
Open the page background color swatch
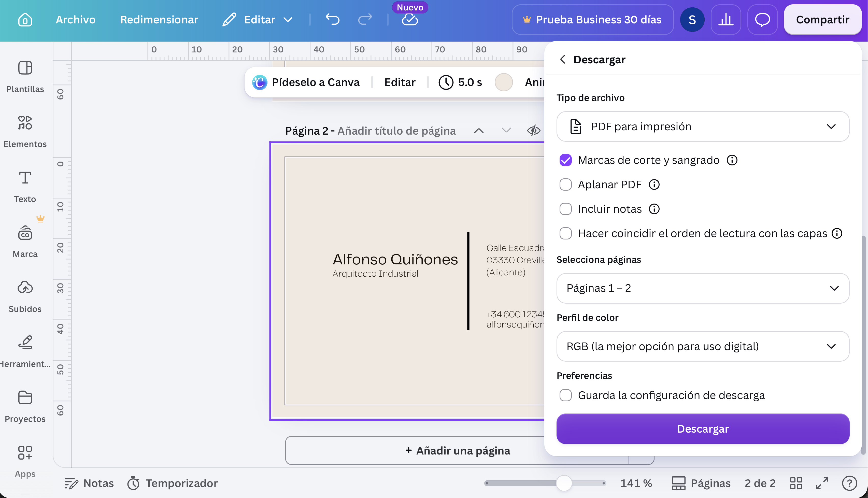point(503,82)
